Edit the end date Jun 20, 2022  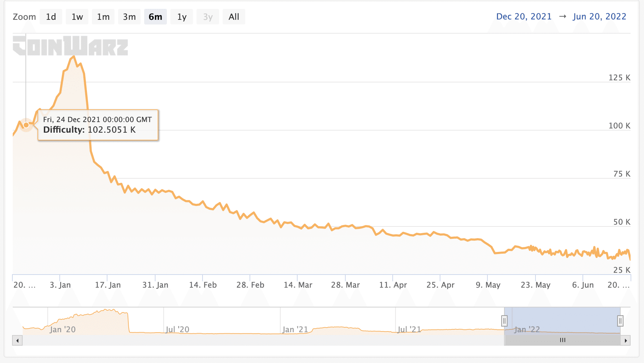pos(599,17)
